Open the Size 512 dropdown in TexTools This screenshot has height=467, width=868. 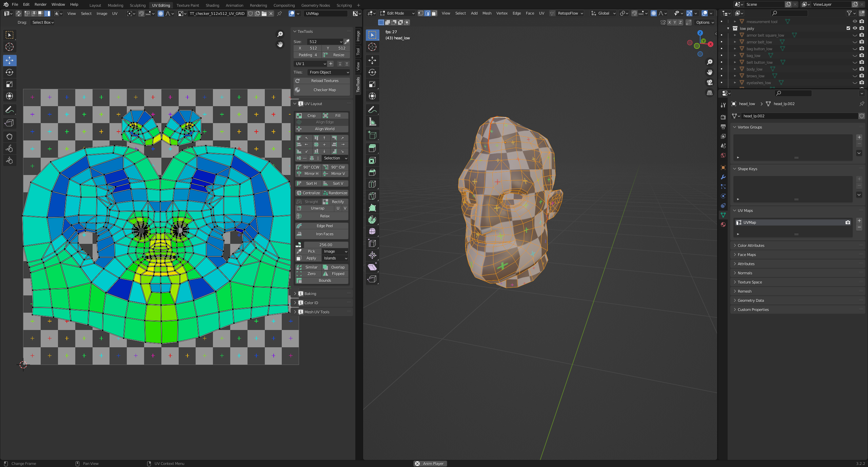pyautogui.click(x=325, y=42)
